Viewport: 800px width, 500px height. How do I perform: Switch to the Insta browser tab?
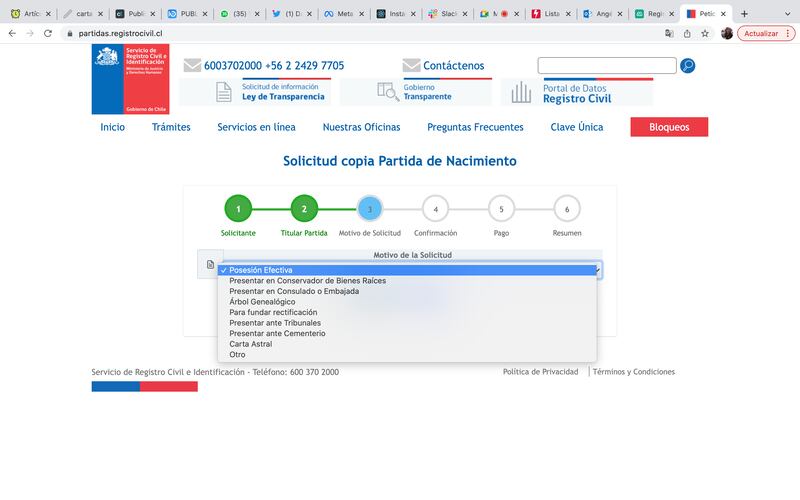396,14
